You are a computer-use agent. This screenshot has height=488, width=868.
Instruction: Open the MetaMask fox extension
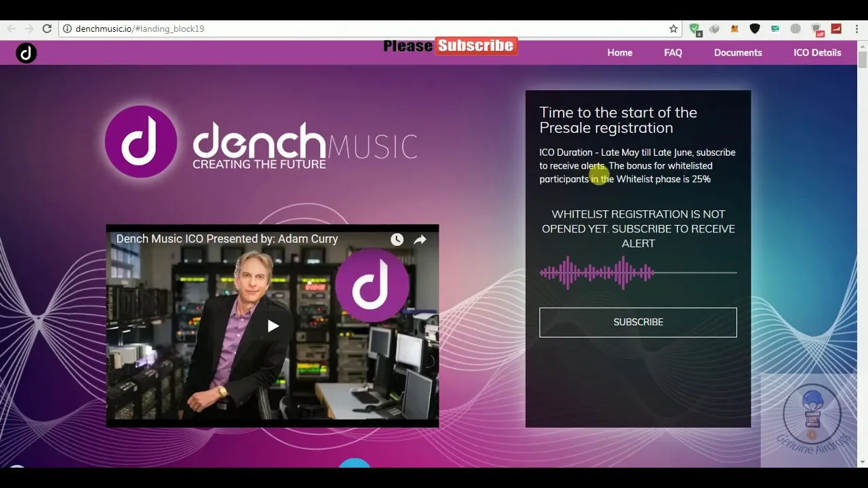[x=734, y=28]
